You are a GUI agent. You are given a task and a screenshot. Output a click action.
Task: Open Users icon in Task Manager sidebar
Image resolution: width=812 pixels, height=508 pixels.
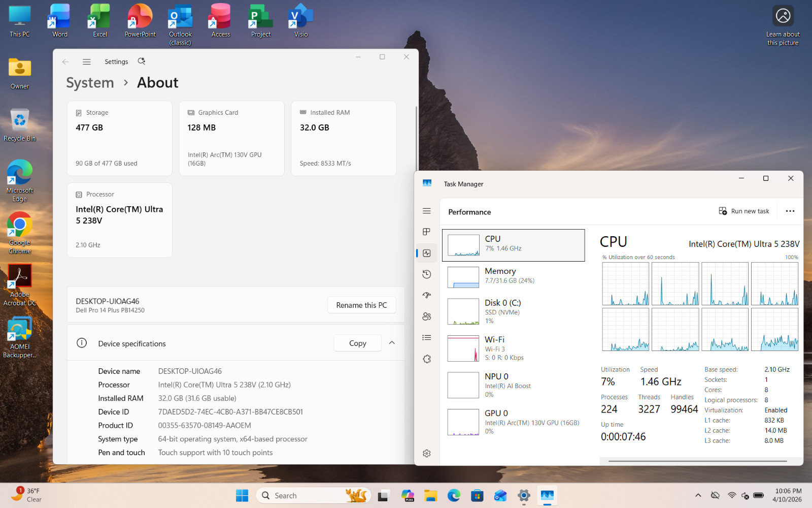point(427,316)
